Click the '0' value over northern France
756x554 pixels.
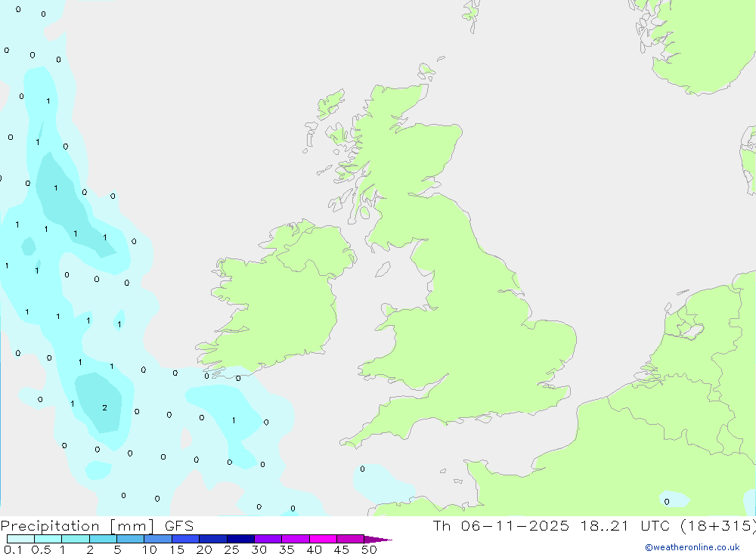pyautogui.click(x=667, y=501)
